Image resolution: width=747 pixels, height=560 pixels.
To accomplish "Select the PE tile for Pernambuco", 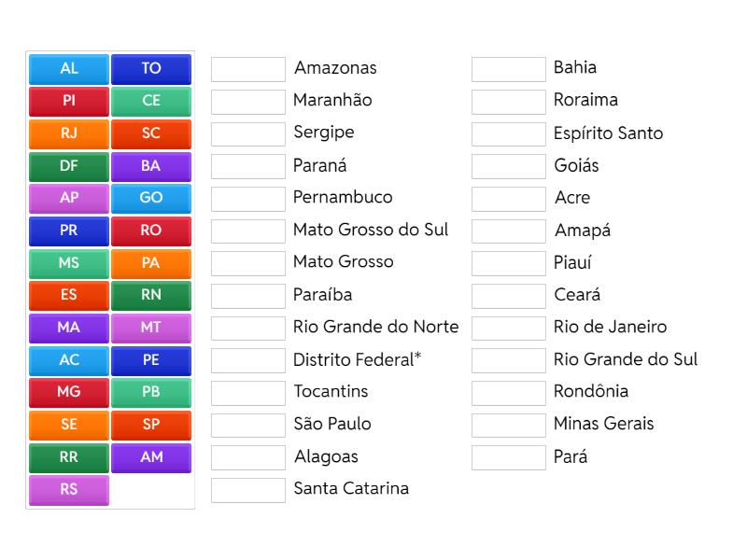I will (x=151, y=360).
